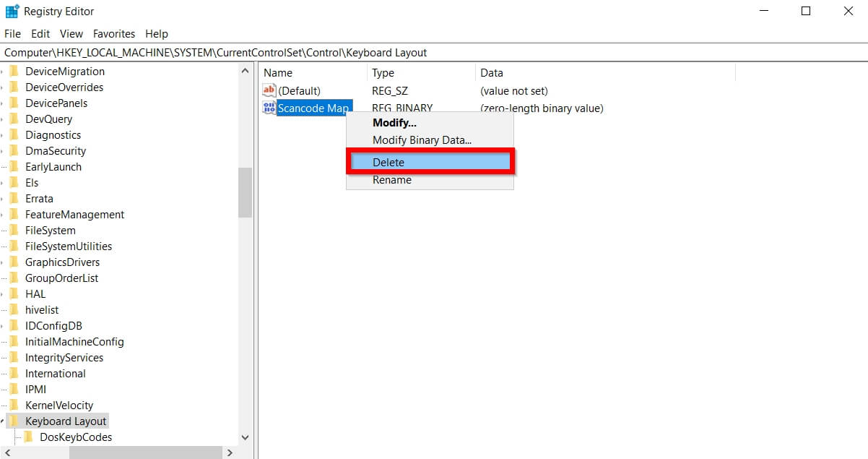Click the binary value icon beside Scancode Map
This screenshot has width=868, height=459.
(269, 108)
